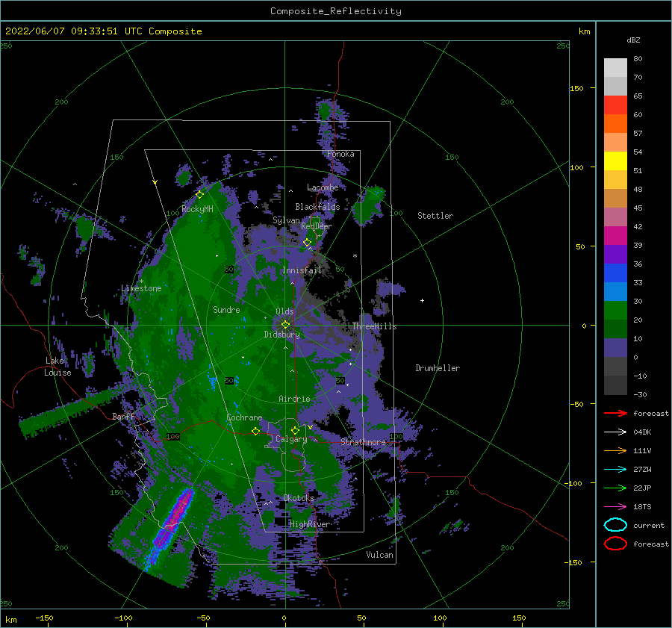This screenshot has height=628, width=672.
Task: Click the HighRiver label
Action: 309,524
